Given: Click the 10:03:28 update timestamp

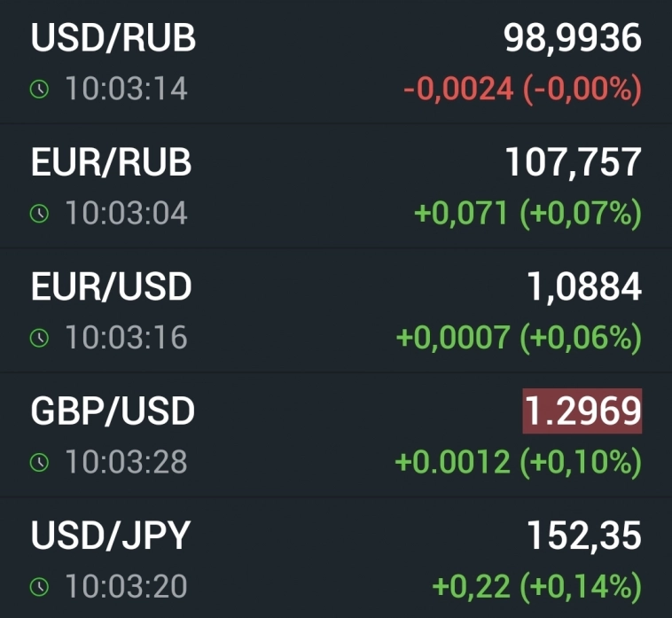Looking at the screenshot, I should [x=126, y=462].
